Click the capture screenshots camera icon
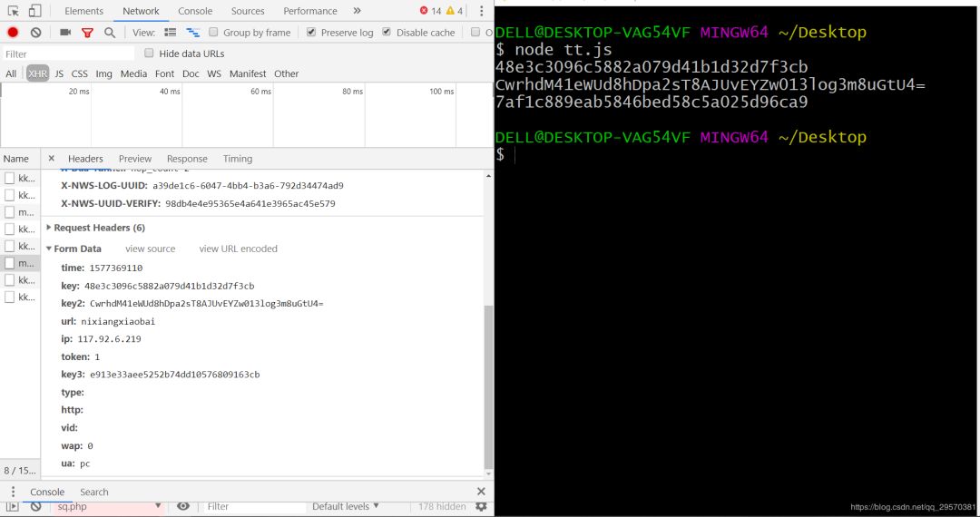Viewport: 980px width, 517px height. (65, 33)
